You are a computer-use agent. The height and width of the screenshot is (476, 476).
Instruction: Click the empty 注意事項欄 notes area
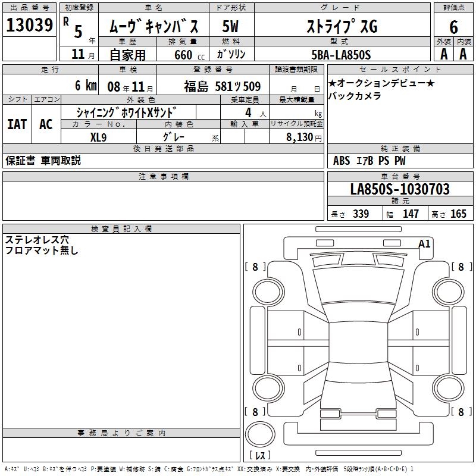point(163,201)
